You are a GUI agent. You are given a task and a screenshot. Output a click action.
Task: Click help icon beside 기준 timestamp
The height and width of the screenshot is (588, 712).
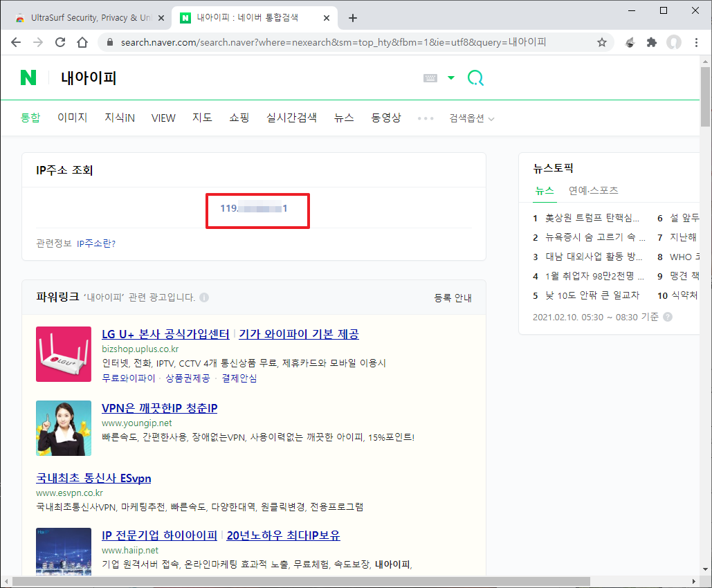[x=668, y=317]
